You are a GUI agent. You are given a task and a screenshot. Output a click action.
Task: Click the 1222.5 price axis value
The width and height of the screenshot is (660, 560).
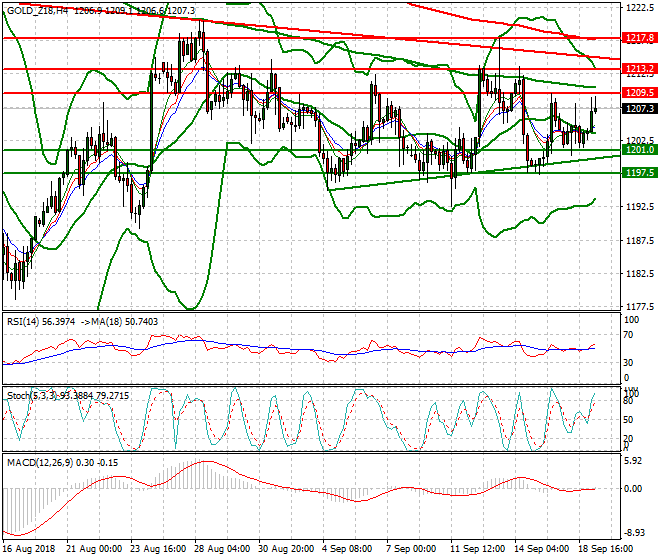click(640, 8)
